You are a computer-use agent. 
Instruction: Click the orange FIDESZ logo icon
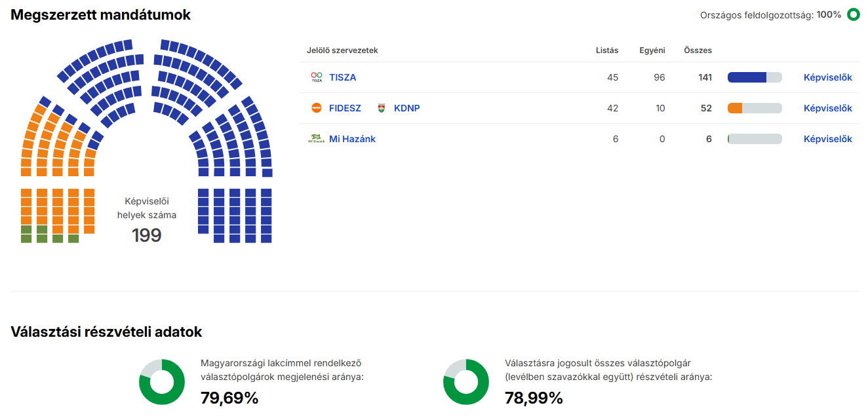click(317, 108)
